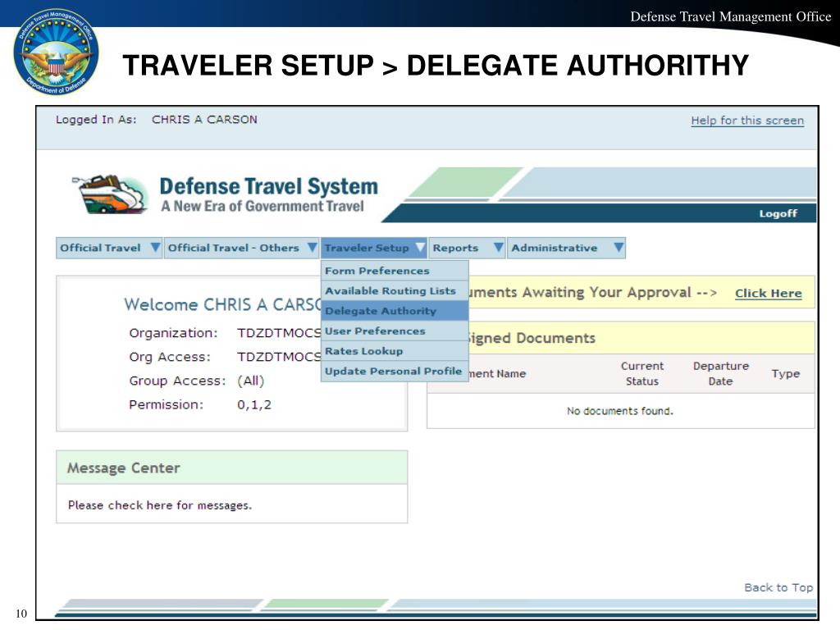Expand the Administrative dropdown arrow
840x630 pixels.
[x=619, y=248]
